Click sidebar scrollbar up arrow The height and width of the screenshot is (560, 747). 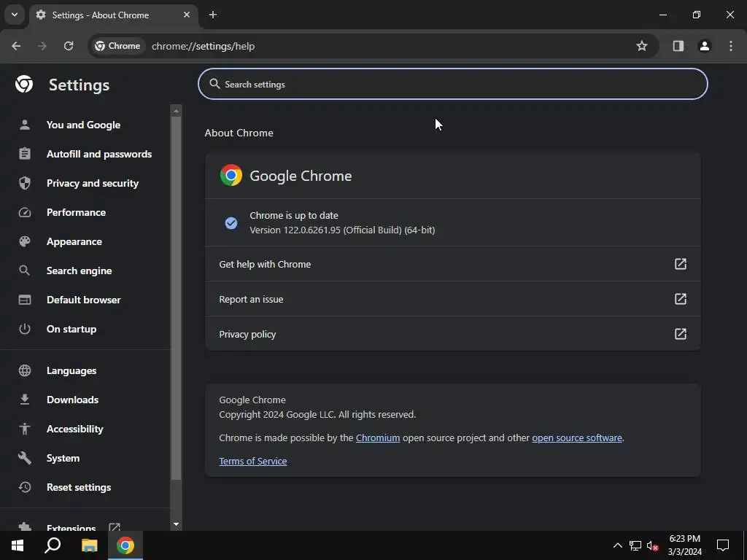[x=176, y=111]
